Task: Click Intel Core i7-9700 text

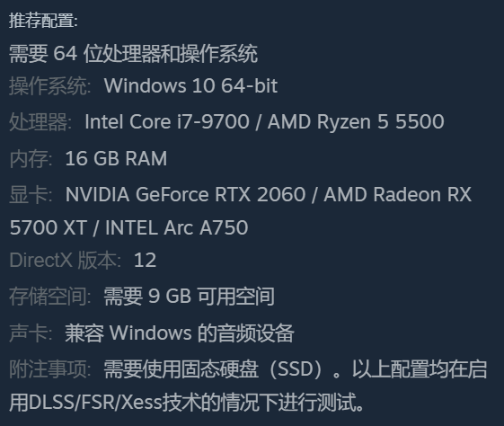Action: pyautogui.click(x=167, y=122)
